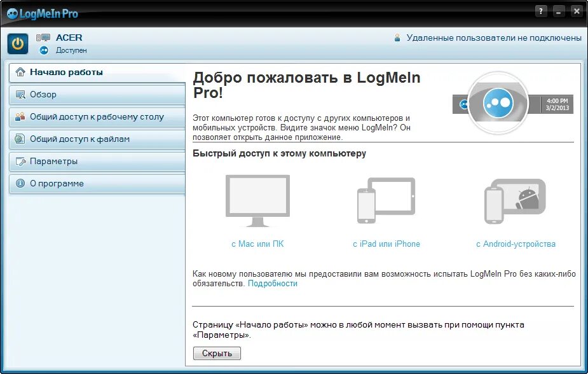588x374 pixels.
Task: Click the computer icon next to ACER
Action: [x=43, y=38]
